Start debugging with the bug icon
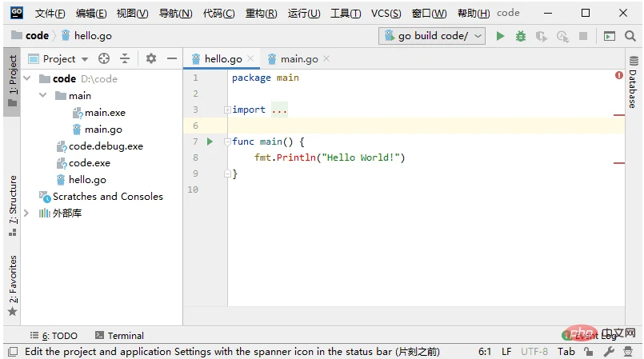The image size is (644, 359). [521, 36]
